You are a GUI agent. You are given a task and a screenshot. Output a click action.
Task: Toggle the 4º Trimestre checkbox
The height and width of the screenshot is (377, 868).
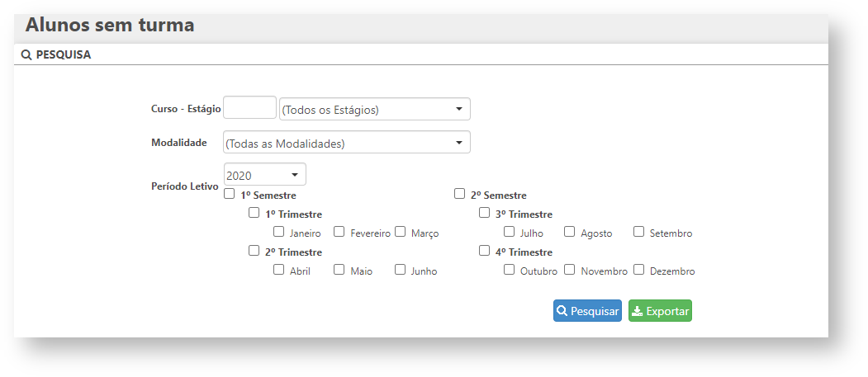click(485, 251)
